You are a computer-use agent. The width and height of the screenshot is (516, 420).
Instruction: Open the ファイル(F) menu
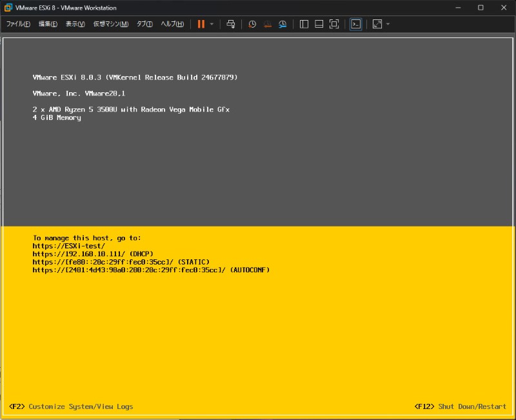tap(18, 24)
